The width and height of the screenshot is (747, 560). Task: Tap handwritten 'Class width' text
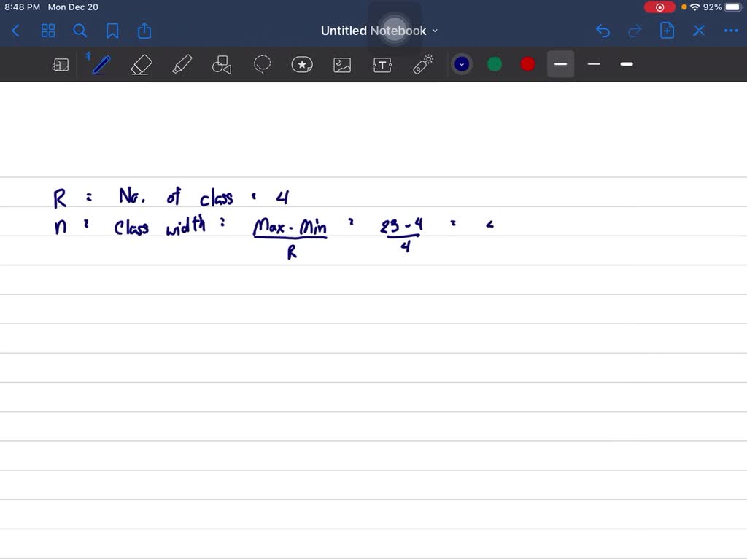click(160, 226)
